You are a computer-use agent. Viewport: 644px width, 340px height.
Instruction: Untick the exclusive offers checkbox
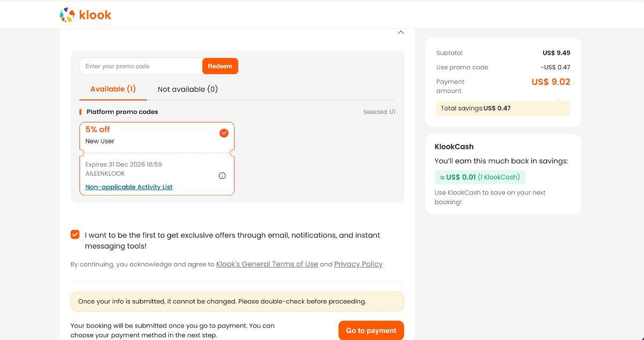(75, 235)
